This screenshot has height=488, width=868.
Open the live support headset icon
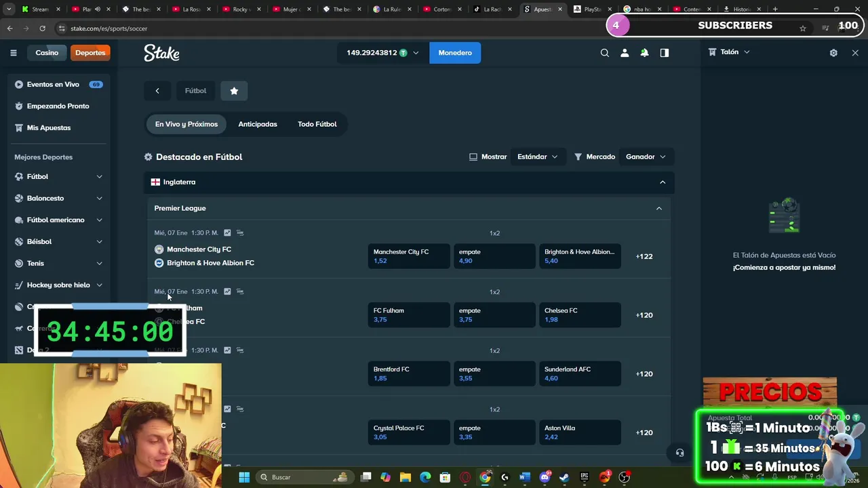(679, 453)
